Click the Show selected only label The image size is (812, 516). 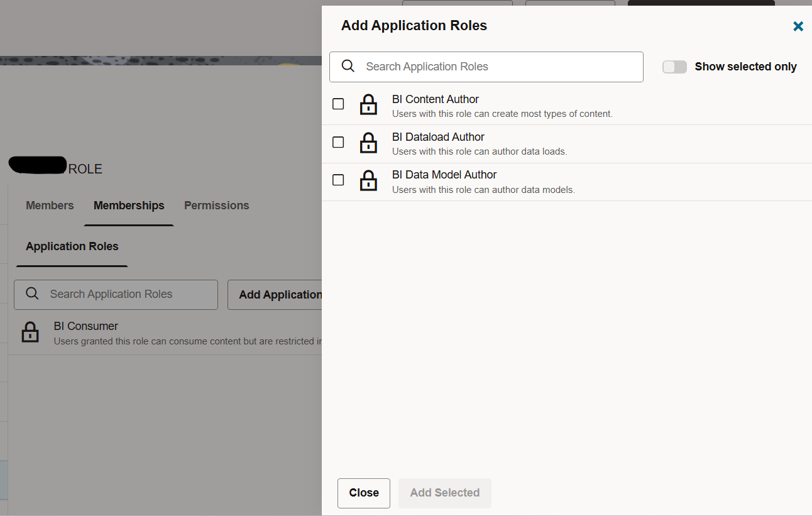[746, 67]
